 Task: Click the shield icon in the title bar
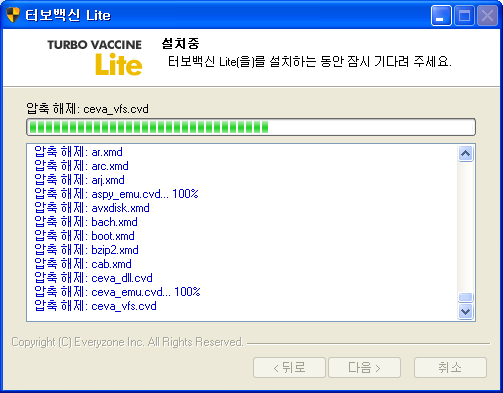point(13,15)
